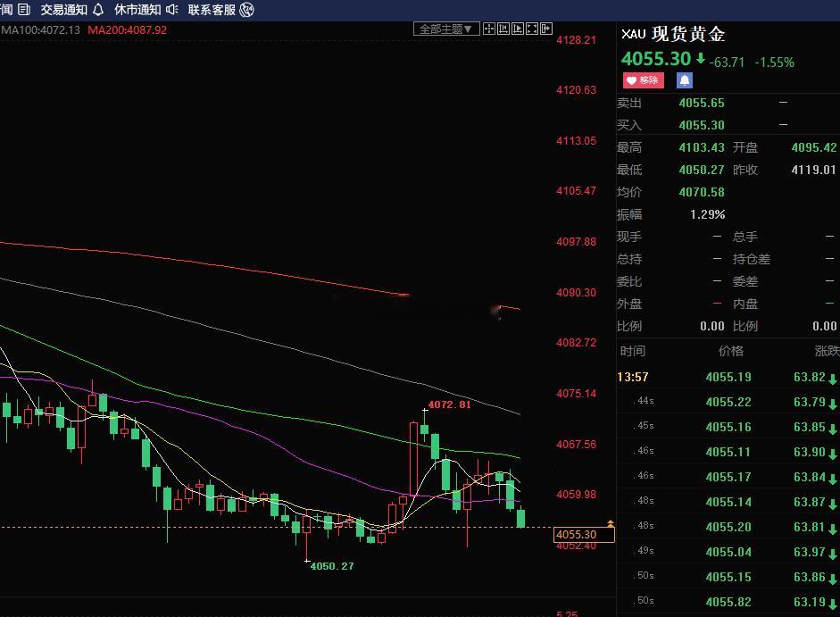Click the 时间 column header

coord(633,351)
